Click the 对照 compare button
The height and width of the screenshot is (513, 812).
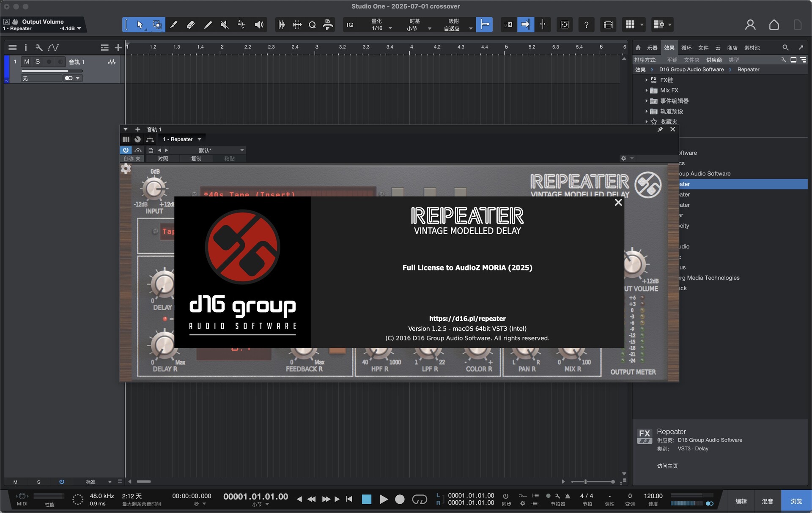coord(162,158)
